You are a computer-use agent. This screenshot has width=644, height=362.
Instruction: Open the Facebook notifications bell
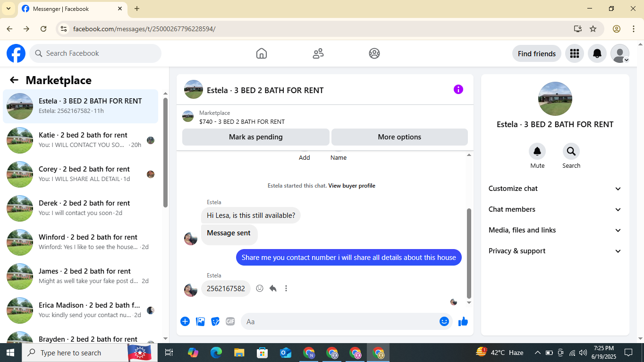(597, 53)
